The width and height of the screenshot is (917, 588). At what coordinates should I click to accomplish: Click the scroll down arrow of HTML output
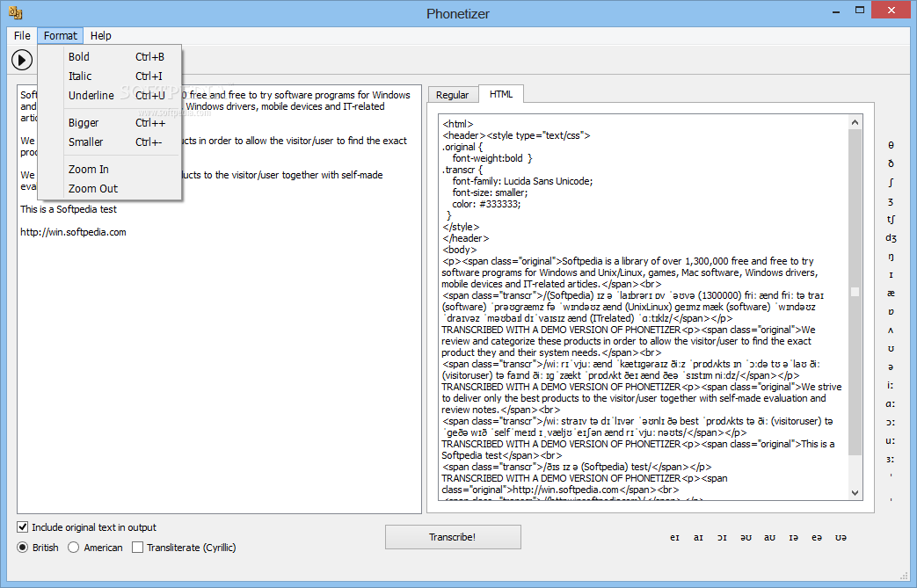[x=855, y=493]
